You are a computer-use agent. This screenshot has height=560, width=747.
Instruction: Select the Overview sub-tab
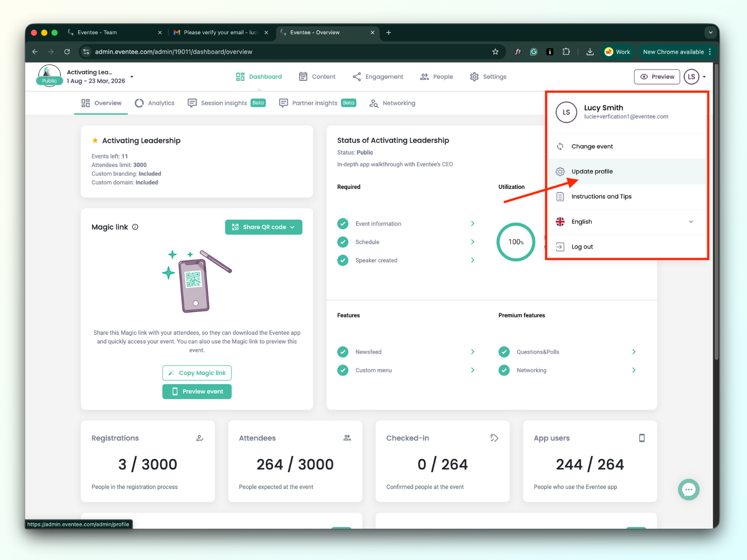pyautogui.click(x=101, y=103)
